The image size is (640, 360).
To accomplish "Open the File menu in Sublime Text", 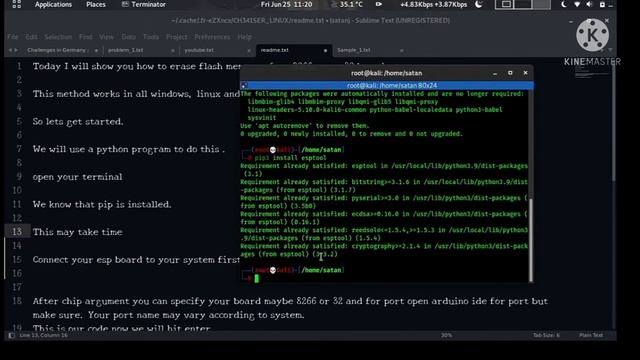I will coord(13,37).
